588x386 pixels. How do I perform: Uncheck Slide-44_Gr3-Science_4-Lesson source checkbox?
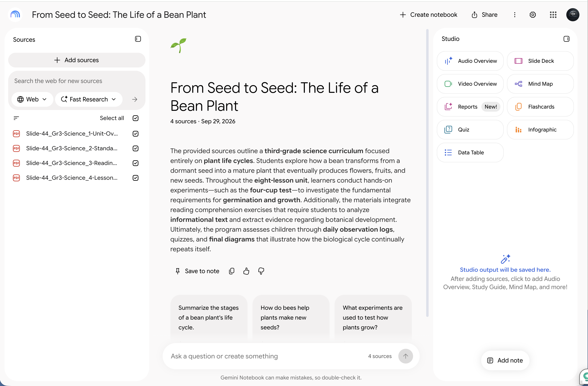(x=135, y=178)
